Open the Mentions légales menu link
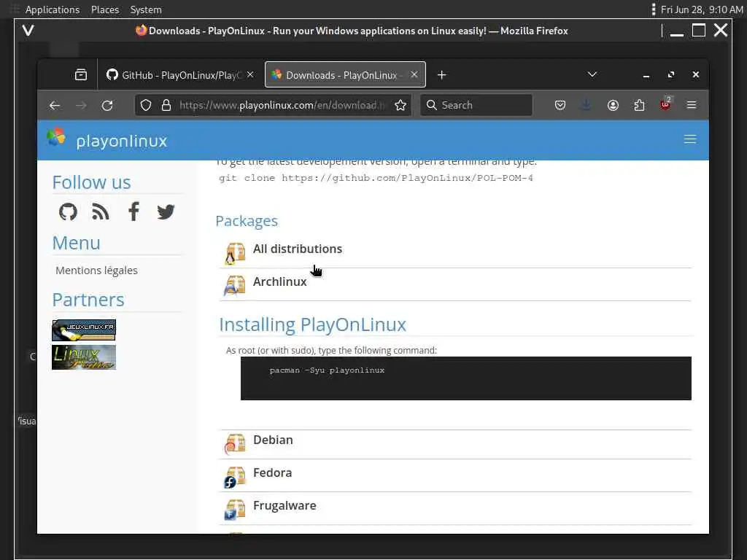The height and width of the screenshot is (560, 747). [97, 271]
